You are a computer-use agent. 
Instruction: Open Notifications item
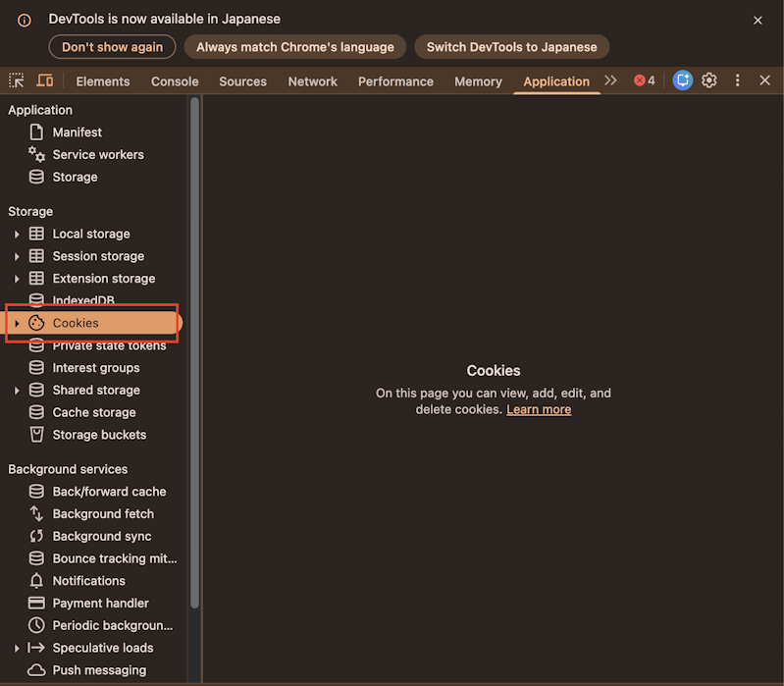(88, 581)
